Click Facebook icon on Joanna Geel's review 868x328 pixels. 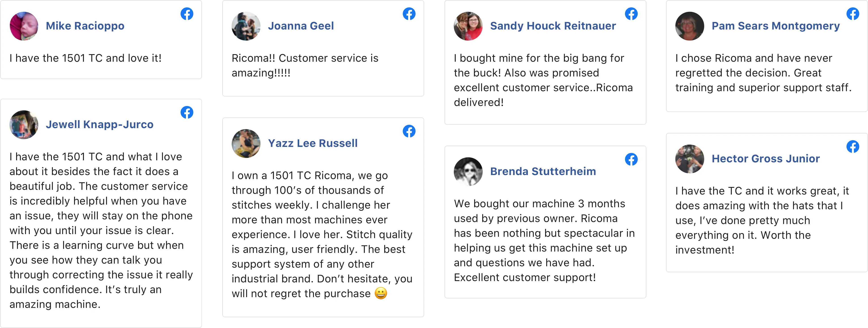409,14
